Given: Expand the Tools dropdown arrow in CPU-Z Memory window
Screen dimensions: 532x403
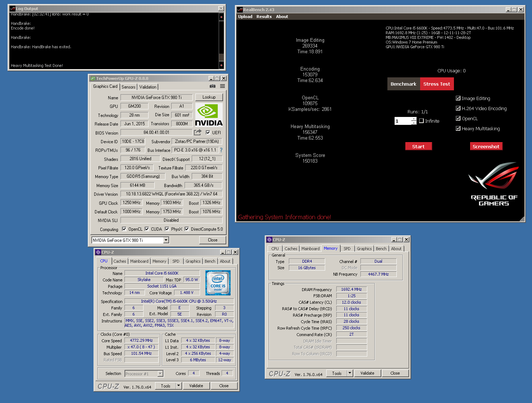Looking at the screenshot, I should tap(350, 373).
